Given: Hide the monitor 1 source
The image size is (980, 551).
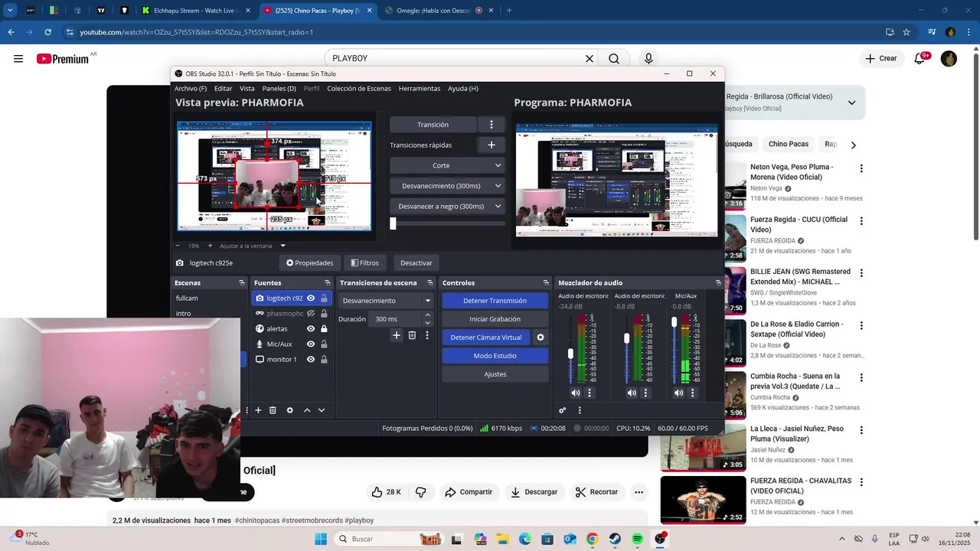Looking at the screenshot, I should pos(311,360).
